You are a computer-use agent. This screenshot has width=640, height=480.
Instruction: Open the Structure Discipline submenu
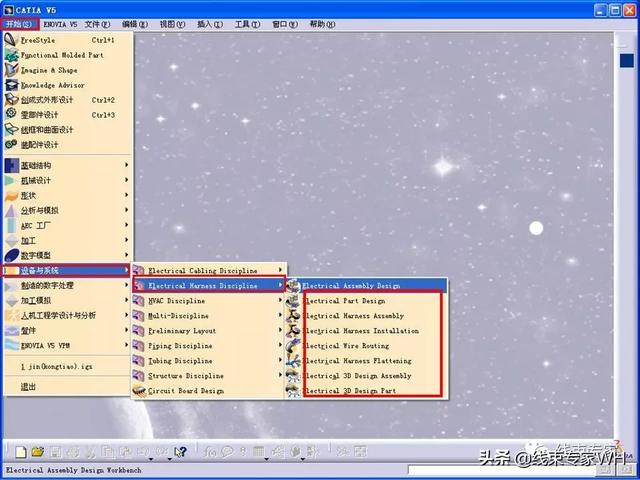click(208, 376)
